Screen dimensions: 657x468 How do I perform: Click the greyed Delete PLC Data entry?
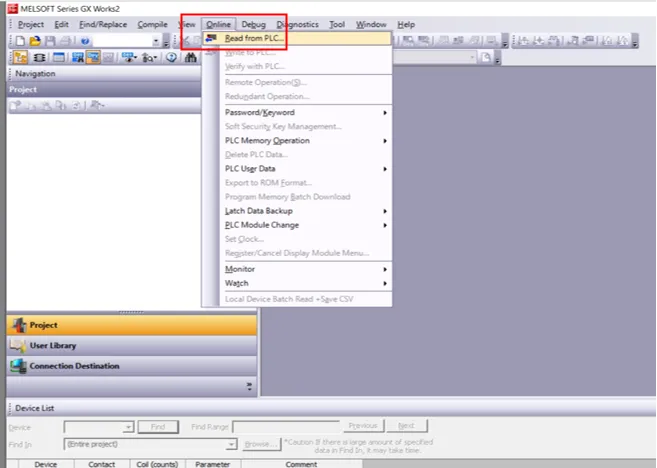(256, 155)
